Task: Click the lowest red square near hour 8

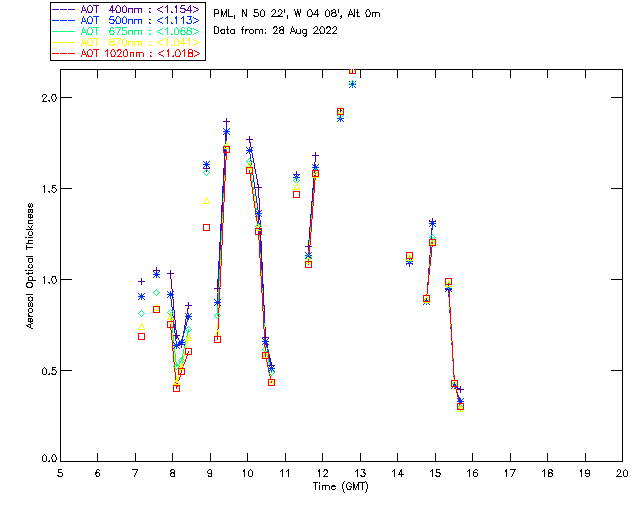Action: pyautogui.click(x=176, y=388)
